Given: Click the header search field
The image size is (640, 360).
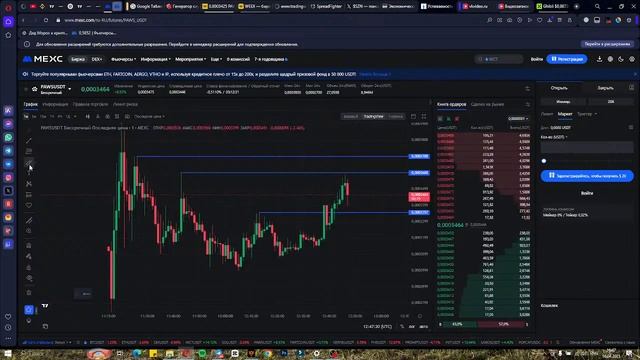Looking at the screenshot, I should [x=499, y=59].
